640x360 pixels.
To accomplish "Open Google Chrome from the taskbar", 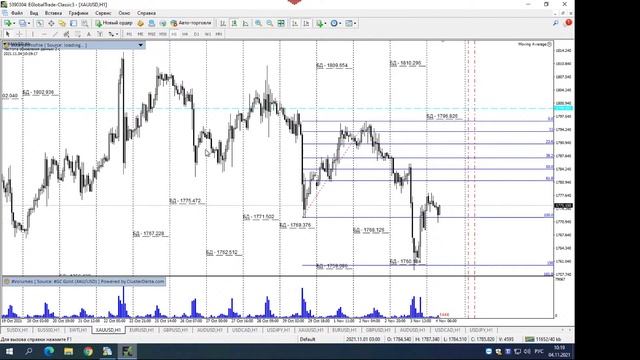I will point(88,351).
